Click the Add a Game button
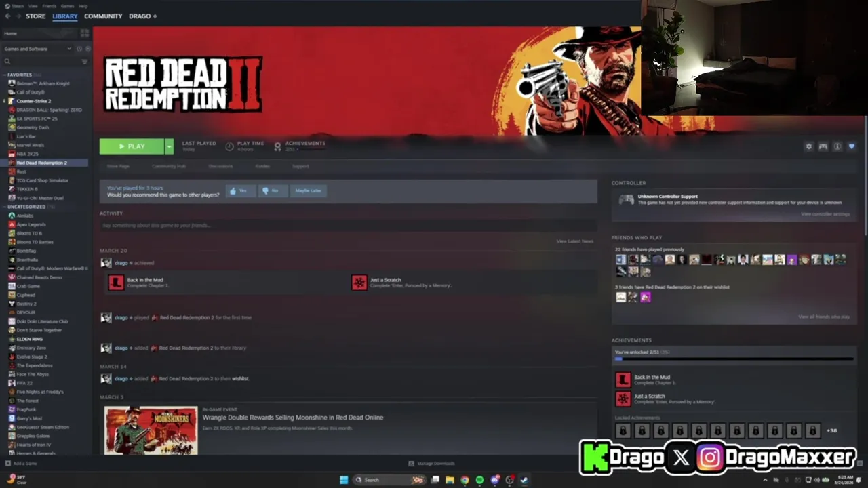Screen dimensions: 868x488 (x=21, y=464)
